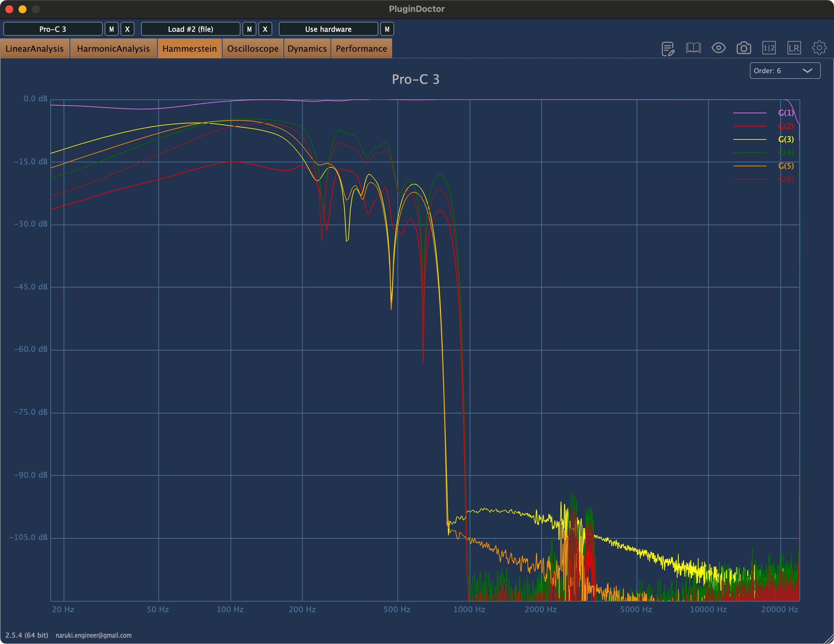The image size is (834, 644).
Task: Click the 1|2 compare icon
Action: click(x=769, y=48)
